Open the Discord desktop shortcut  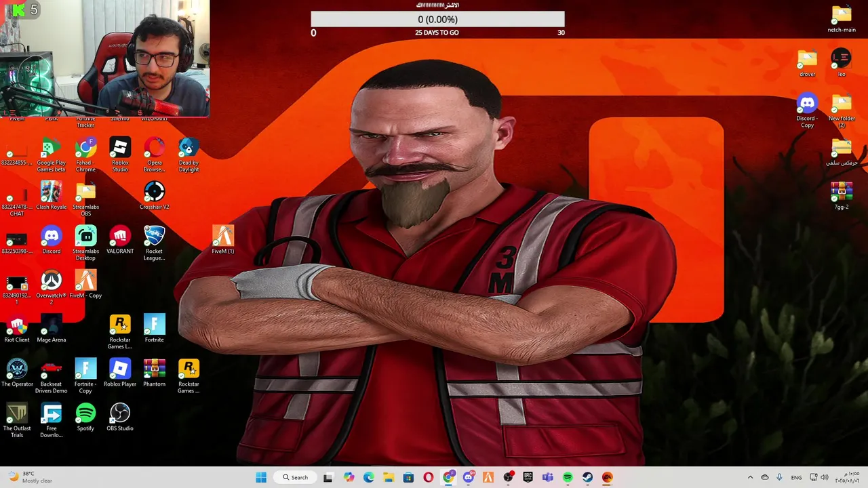click(x=51, y=240)
